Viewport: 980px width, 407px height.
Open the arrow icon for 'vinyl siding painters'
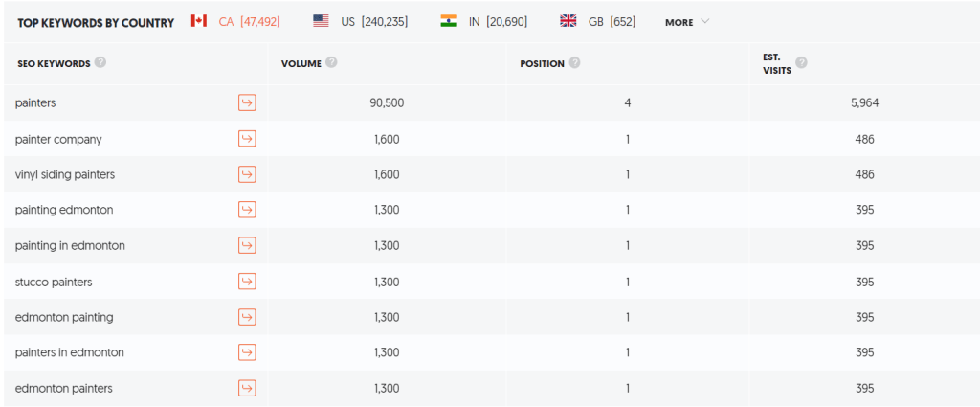[x=247, y=174]
